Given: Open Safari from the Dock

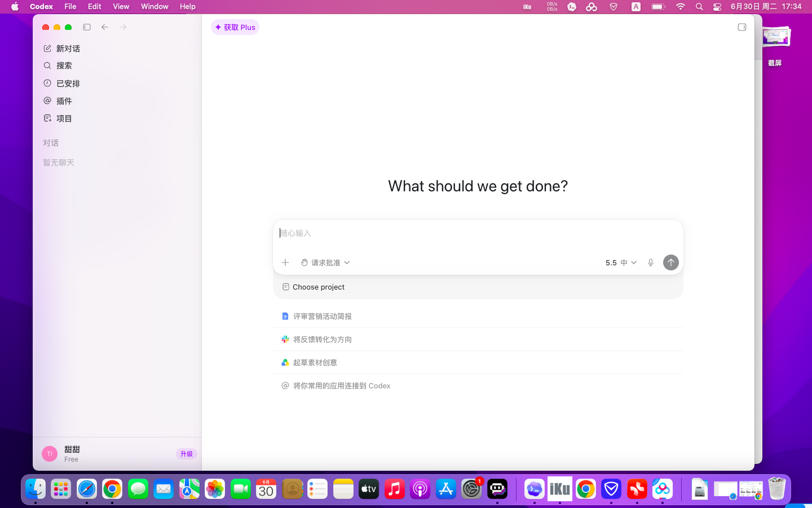Looking at the screenshot, I should pos(87,489).
